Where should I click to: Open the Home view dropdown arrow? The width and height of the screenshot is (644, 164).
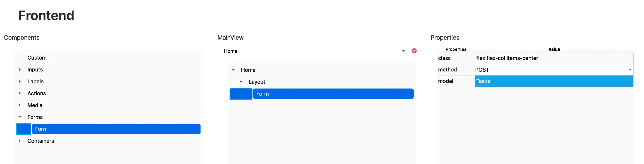click(403, 51)
